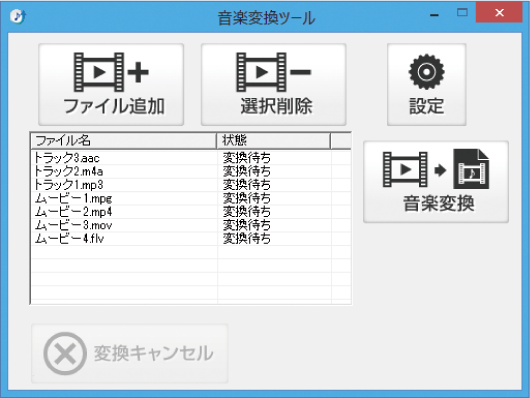Start 音楽変換 music conversion

436,182
